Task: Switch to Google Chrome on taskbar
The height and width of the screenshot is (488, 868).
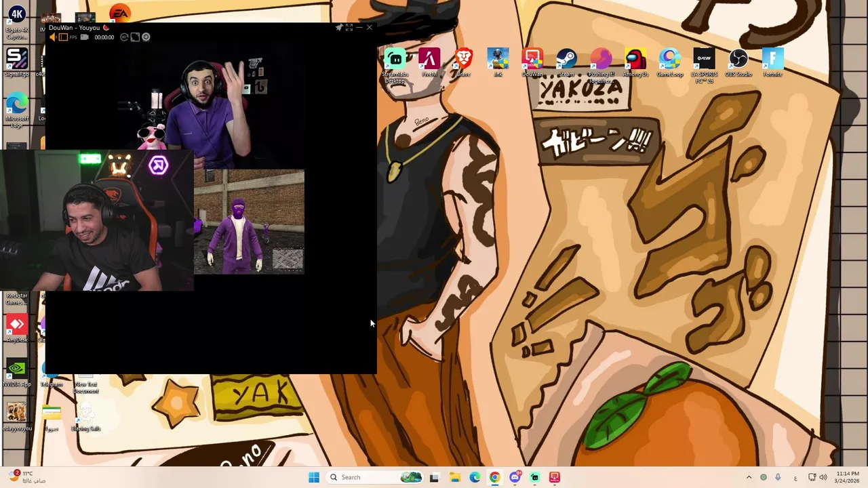Action: pos(494,477)
